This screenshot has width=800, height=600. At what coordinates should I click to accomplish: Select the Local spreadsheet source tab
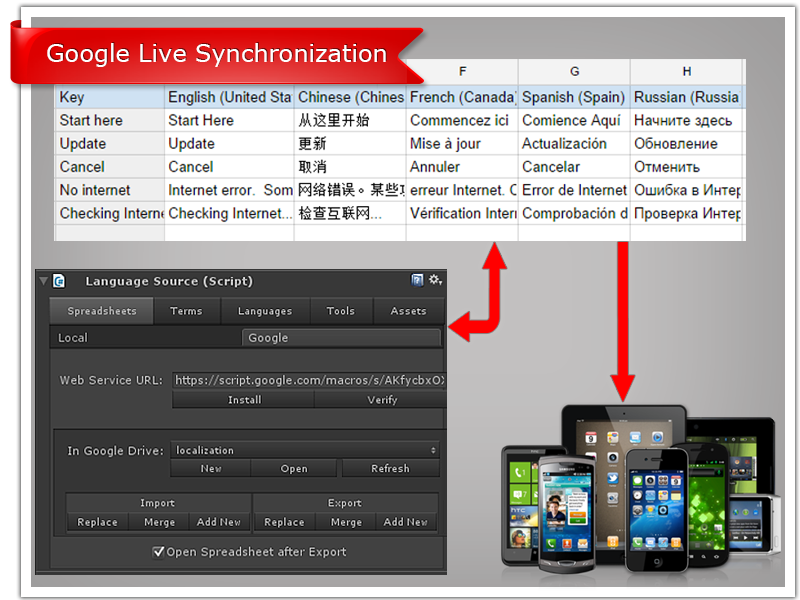click(145, 338)
